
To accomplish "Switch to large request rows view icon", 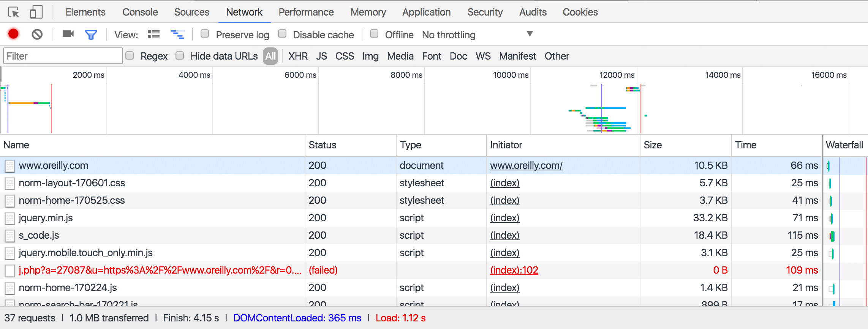I will coord(153,35).
